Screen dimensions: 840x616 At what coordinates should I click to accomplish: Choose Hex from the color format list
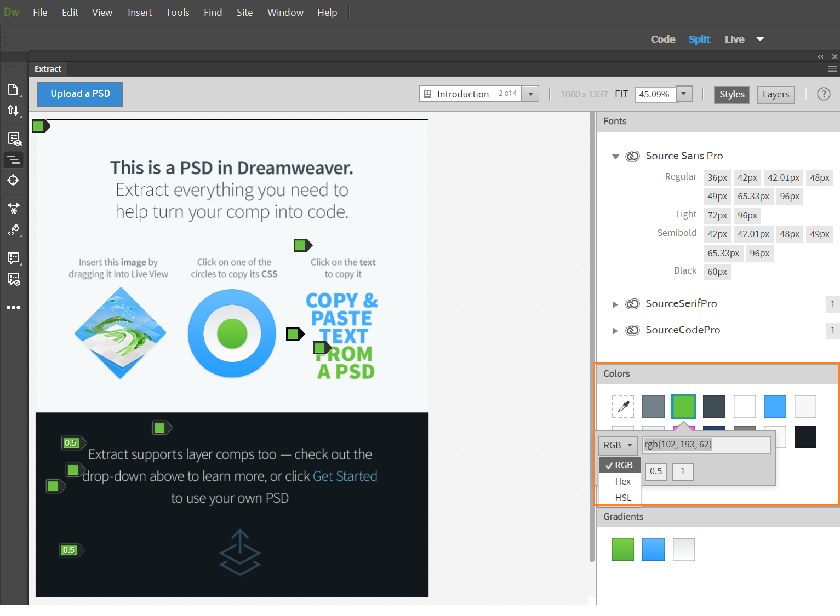(620, 481)
